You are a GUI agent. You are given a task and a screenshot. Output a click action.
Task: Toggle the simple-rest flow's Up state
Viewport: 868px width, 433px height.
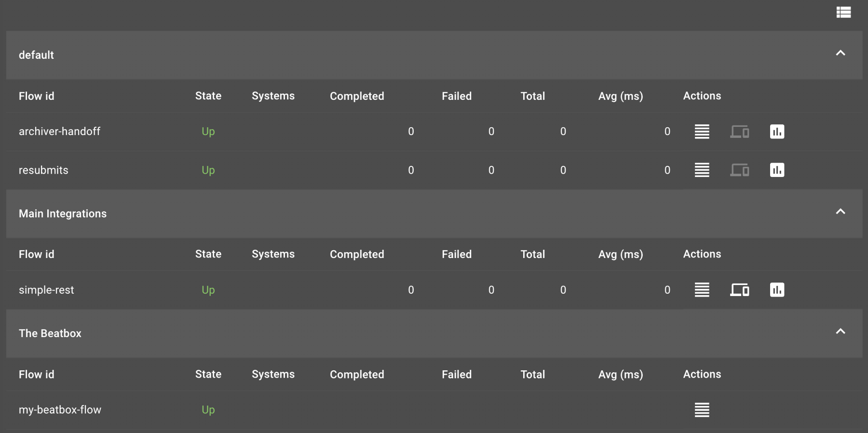click(208, 290)
